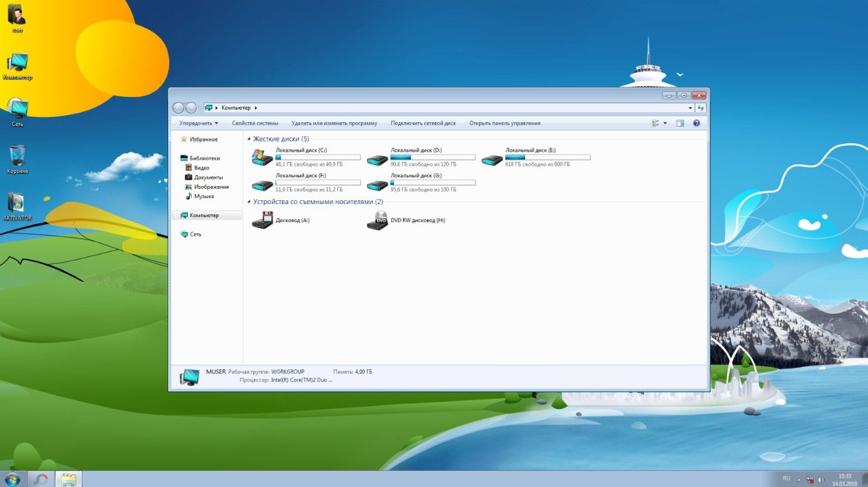Click the MUSER computer name in details pane
The image size is (868, 487).
tap(216, 372)
